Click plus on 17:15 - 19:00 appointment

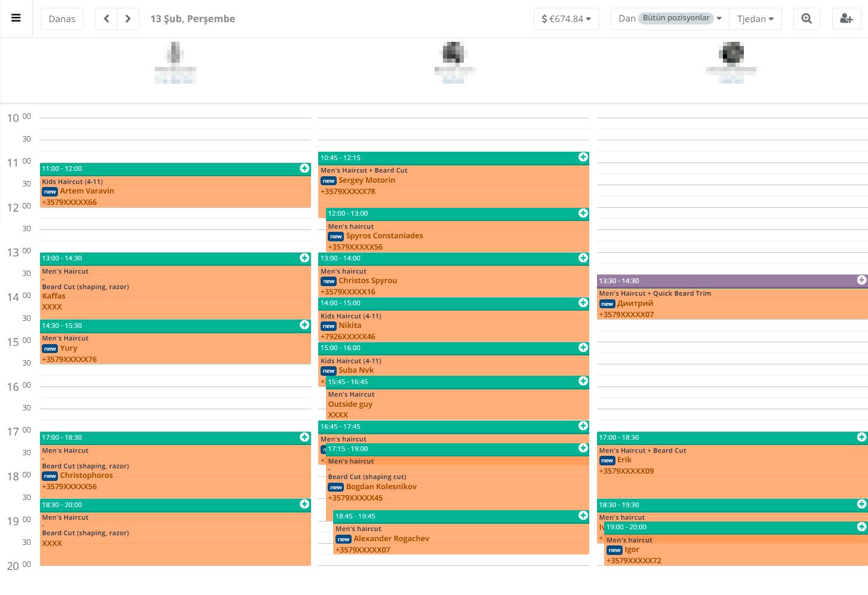click(x=583, y=448)
